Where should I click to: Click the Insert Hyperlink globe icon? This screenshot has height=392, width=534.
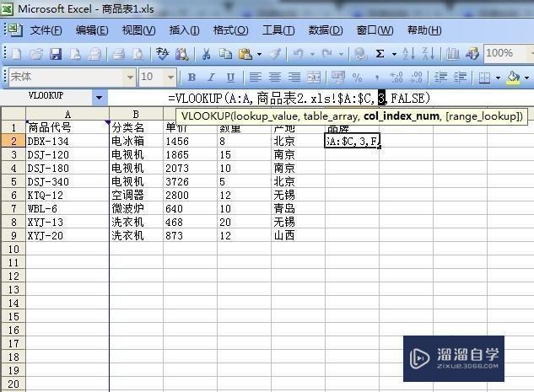[x=360, y=54]
